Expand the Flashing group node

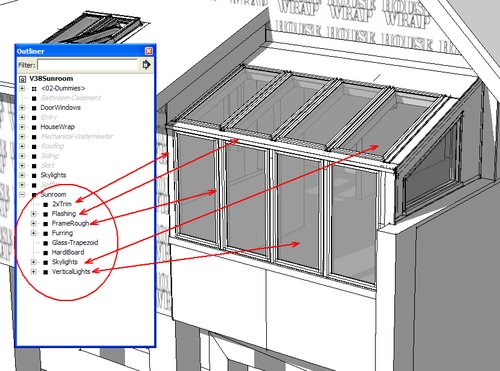[33, 214]
